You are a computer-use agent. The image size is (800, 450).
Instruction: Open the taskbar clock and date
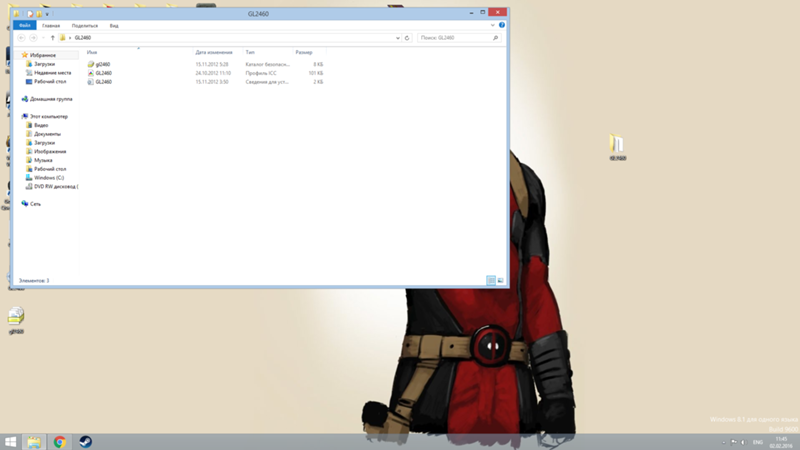[781, 442]
